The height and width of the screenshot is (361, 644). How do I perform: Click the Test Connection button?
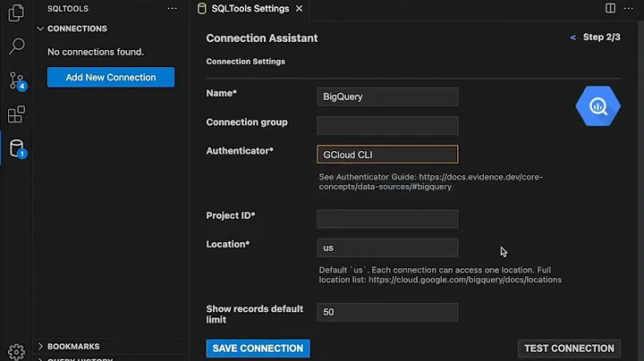pyautogui.click(x=569, y=348)
